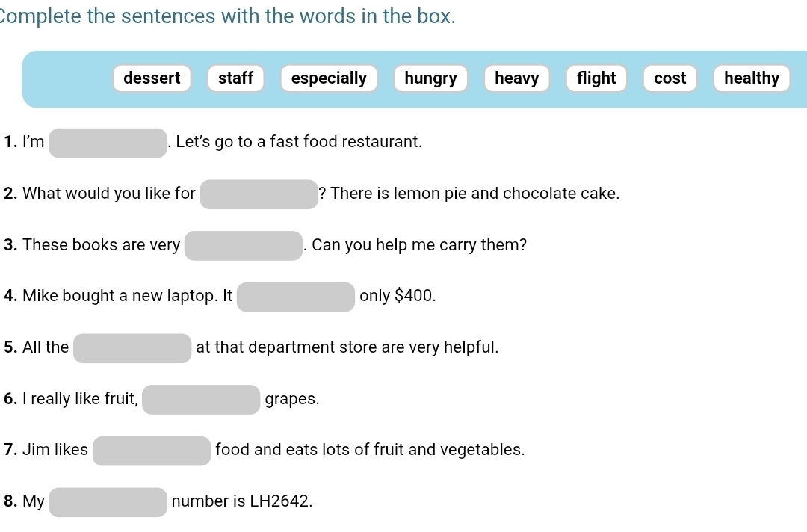Image resolution: width=807 pixels, height=532 pixels.
Task: Click the blank after "I'm" in sentence 1
Action: coord(108,143)
